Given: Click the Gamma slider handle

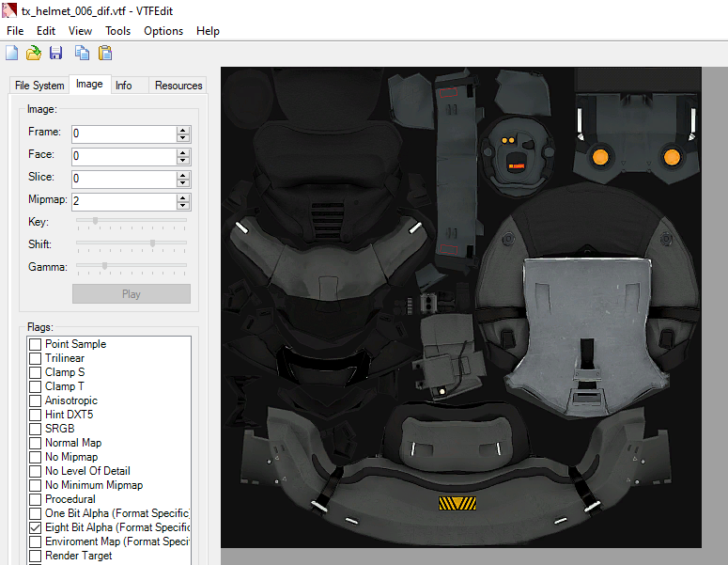Looking at the screenshot, I should pos(104,267).
